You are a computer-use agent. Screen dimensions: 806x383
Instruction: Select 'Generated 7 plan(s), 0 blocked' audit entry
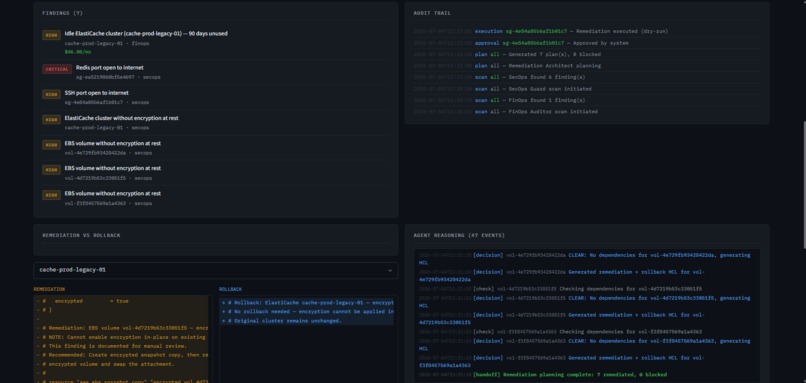(x=587, y=54)
